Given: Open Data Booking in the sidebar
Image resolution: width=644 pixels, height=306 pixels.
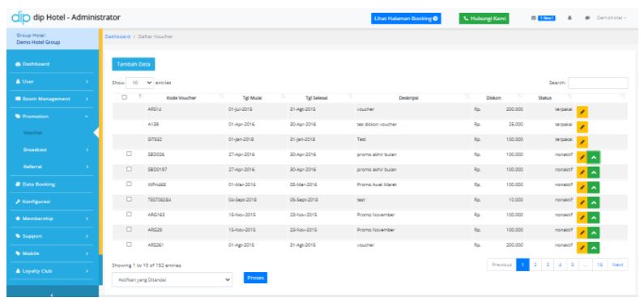Looking at the screenshot, I should (52, 185).
